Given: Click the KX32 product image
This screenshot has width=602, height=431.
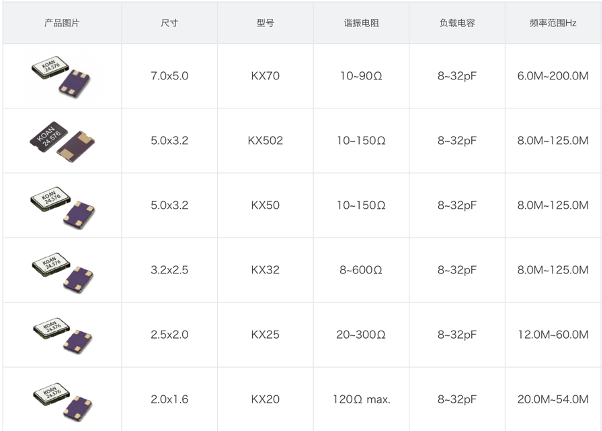Looking at the screenshot, I should point(62,270).
